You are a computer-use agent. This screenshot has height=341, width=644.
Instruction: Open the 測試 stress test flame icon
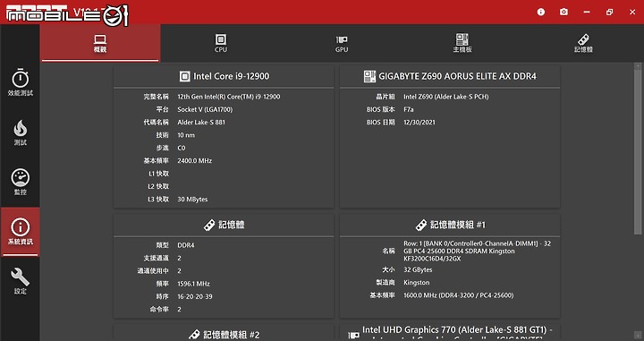click(20, 129)
